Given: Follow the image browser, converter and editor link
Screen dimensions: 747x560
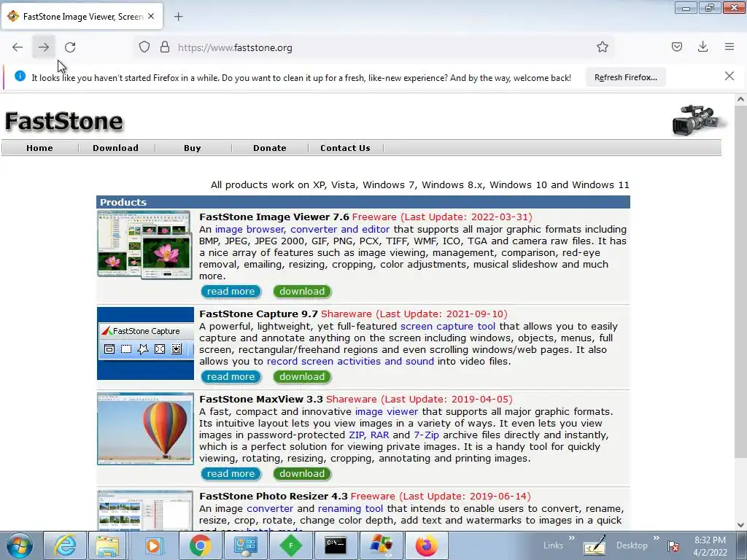Looking at the screenshot, I should point(302,230).
